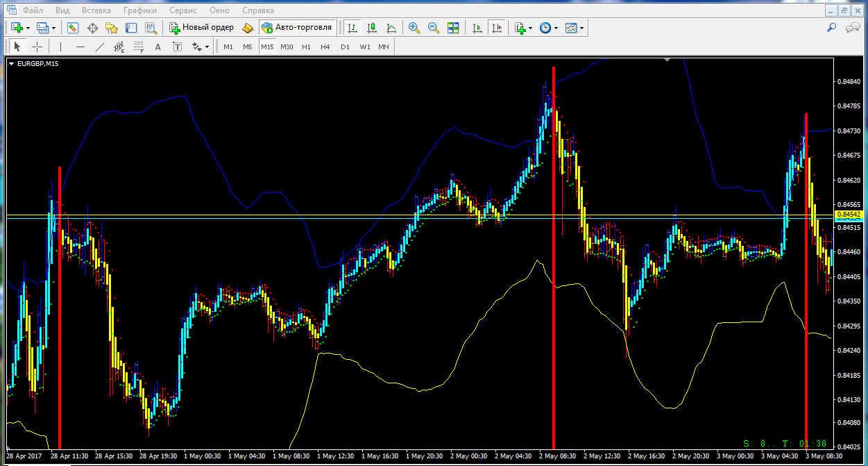Toggle chart shift mode
Viewport: 868px width, 466px height.
[496, 28]
